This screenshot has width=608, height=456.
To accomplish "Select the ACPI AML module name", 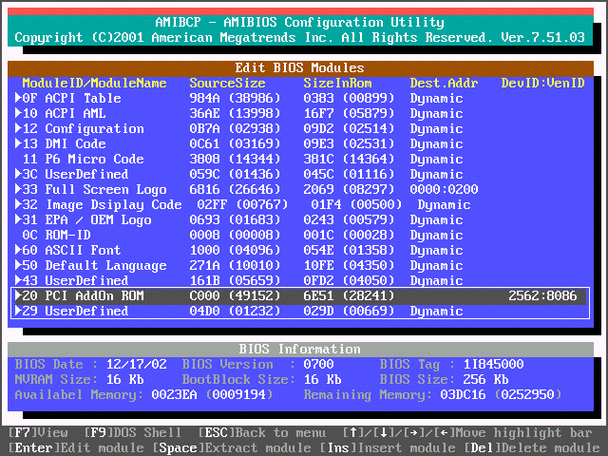I will [x=75, y=113].
